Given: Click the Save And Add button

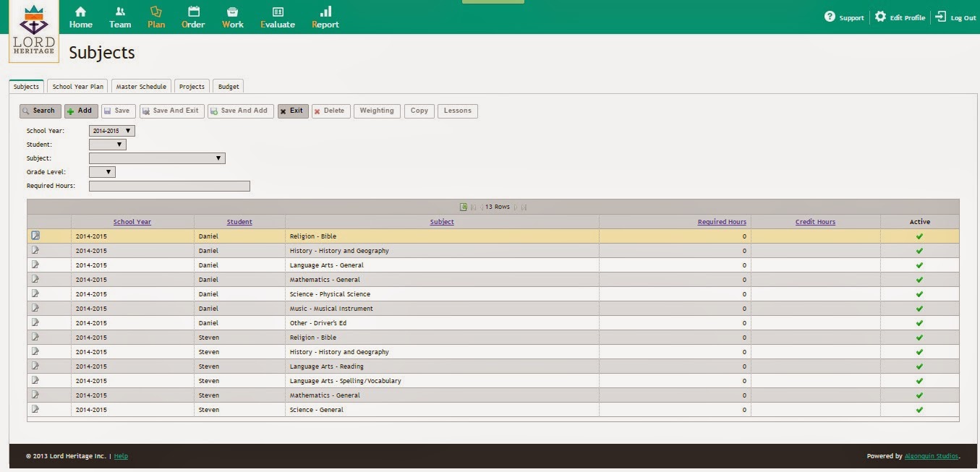Looking at the screenshot, I should coord(241,111).
